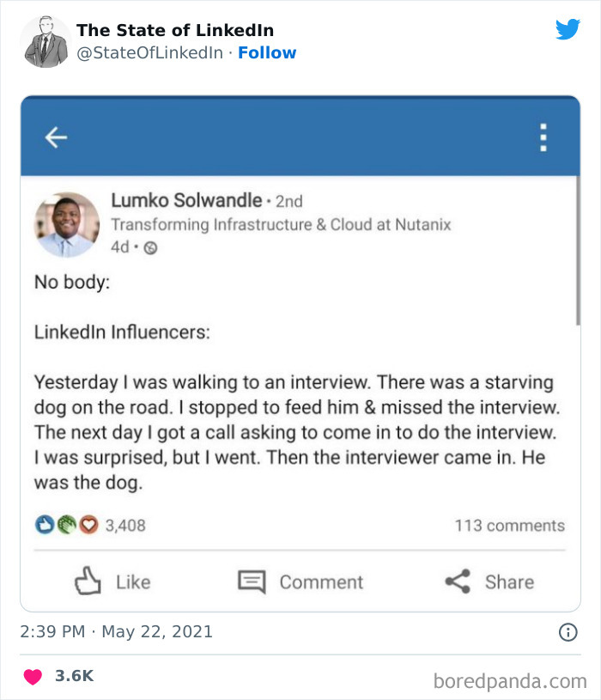Follow The State of LinkedIn account
The height and width of the screenshot is (700, 601).
click(269, 52)
